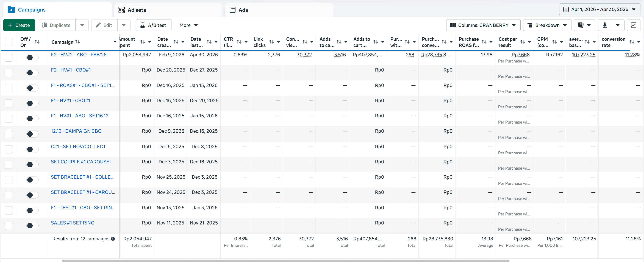The height and width of the screenshot is (262, 644).
Task: Click the date range calendar icon
Action: tap(566, 10)
